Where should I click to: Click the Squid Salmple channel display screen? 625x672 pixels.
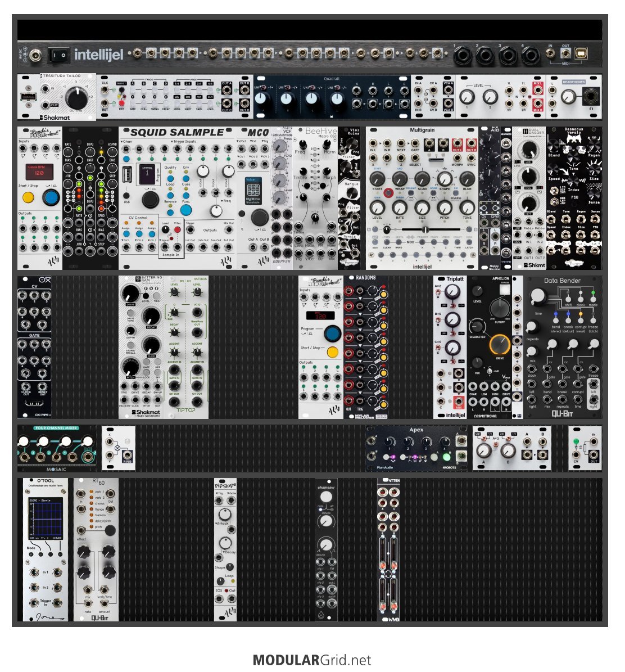point(146,174)
